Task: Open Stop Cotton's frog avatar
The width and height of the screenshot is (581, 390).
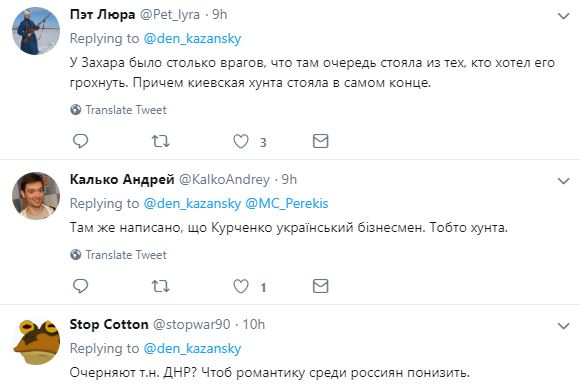Action: point(36,341)
